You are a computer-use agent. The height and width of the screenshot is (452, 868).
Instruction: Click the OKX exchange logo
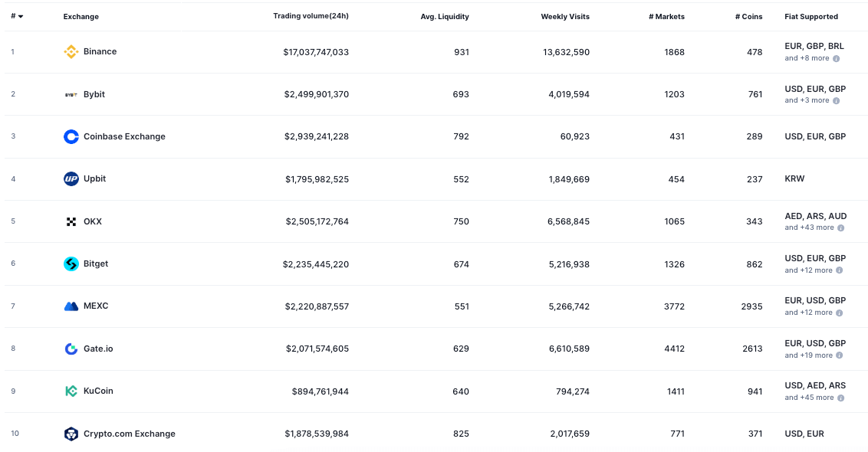[71, 221]
